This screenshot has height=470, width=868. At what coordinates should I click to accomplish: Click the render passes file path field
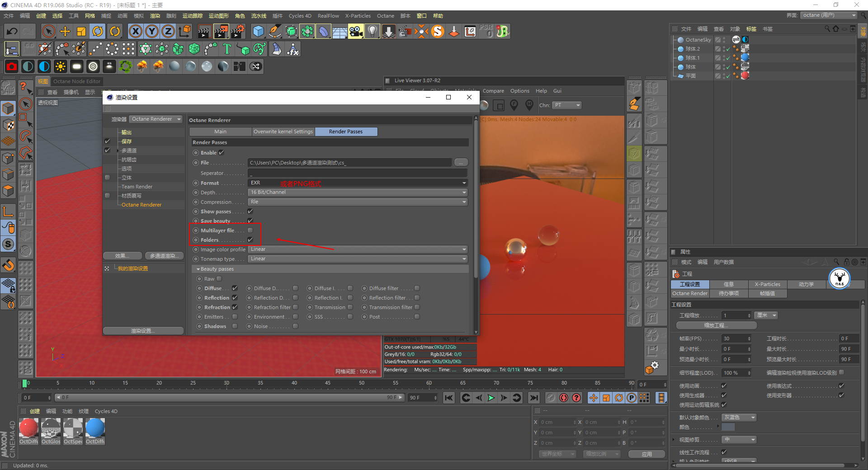pos(350,163)
